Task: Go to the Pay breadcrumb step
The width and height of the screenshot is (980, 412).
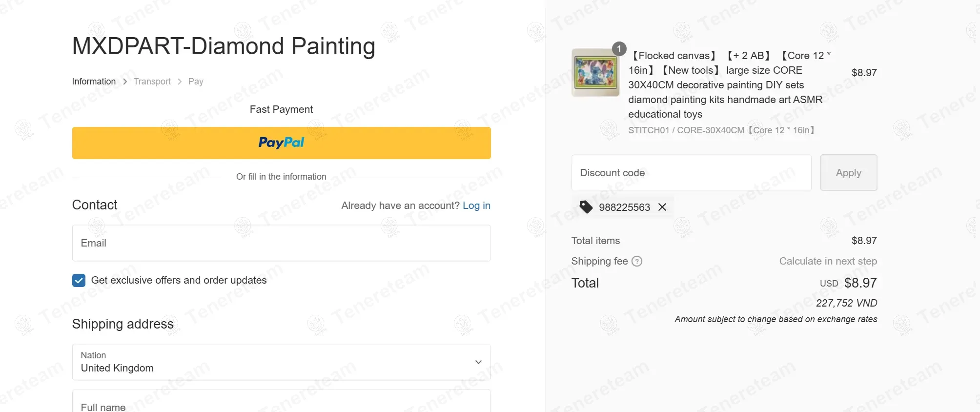Action: point(196,82)
